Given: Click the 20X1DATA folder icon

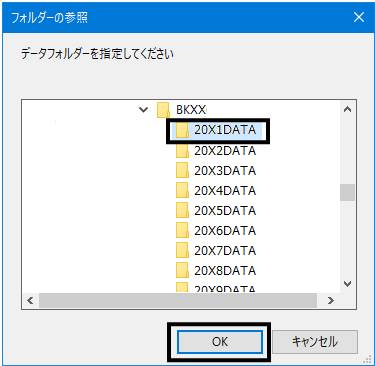Looking at the screenshot, I should (x=182, y=130).
